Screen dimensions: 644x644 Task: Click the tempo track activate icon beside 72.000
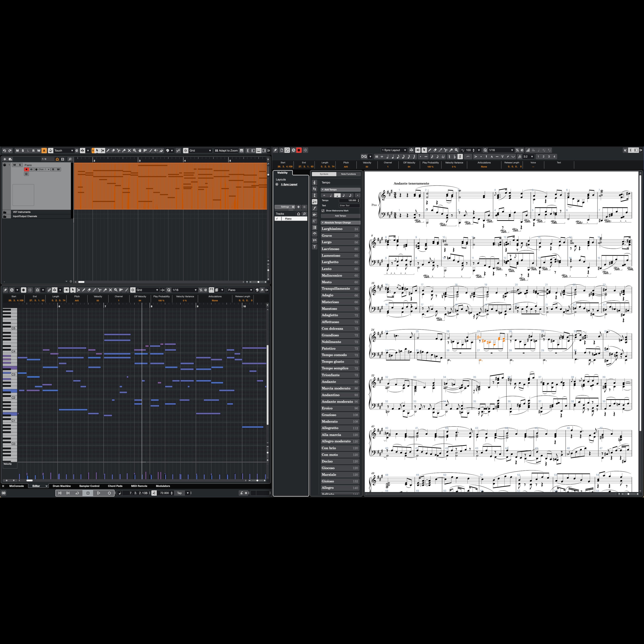coord(154,493)
